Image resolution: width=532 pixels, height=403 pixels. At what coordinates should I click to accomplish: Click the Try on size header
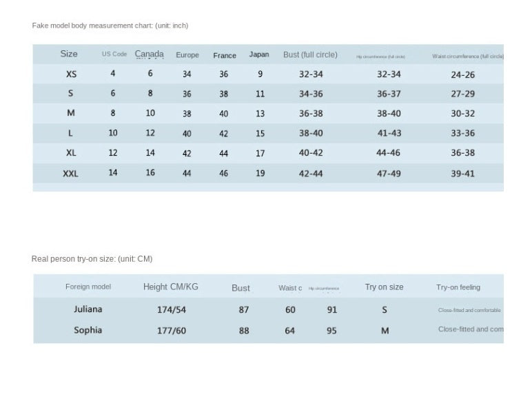coord(384,287)
